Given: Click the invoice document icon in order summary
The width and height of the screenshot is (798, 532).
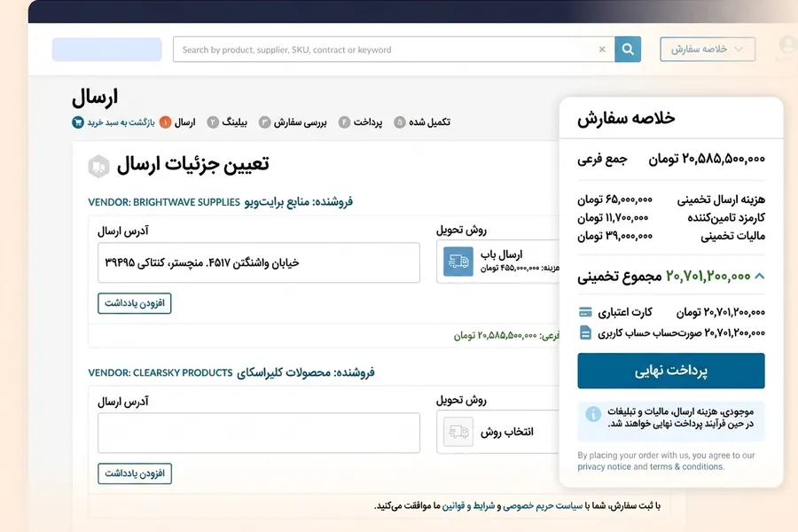Looking at the screenshot, I should [585, 332].
